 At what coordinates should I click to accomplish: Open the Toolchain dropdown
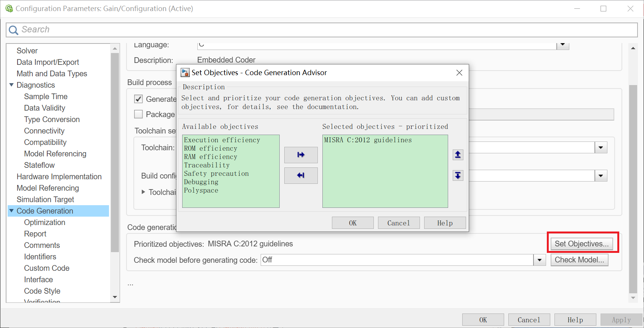pyautogui.click(x=601, y=148)
